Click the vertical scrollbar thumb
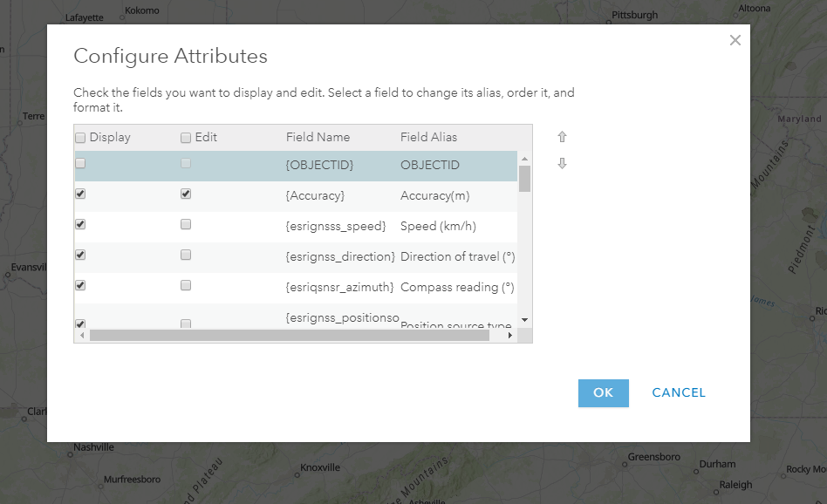 tap(525, 179)
